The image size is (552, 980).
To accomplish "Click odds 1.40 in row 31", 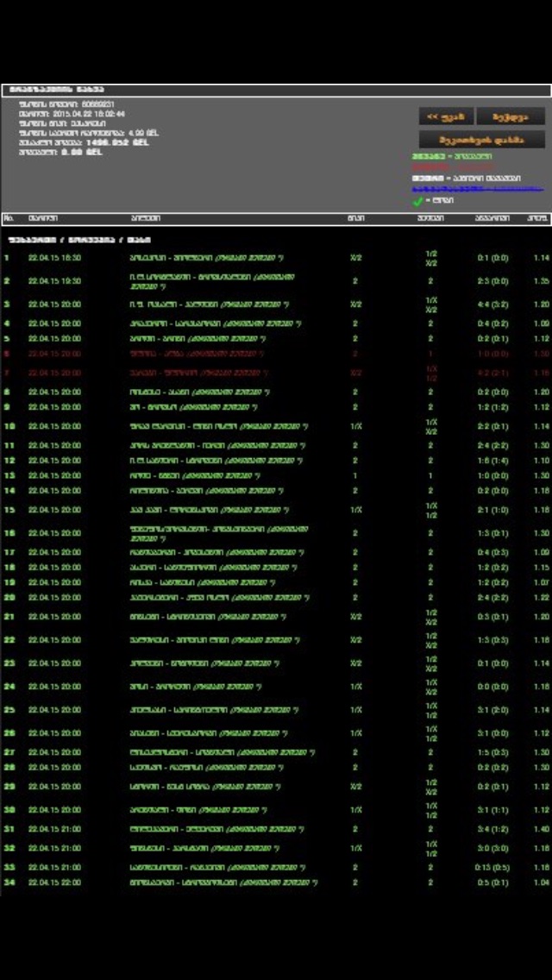I will click(x=542, y=829).
